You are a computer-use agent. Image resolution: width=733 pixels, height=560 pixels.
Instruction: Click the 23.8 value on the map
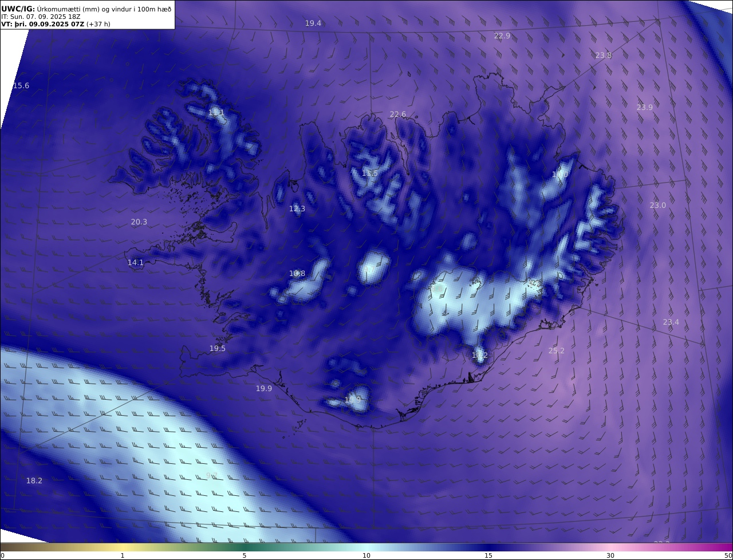[604, 56]
